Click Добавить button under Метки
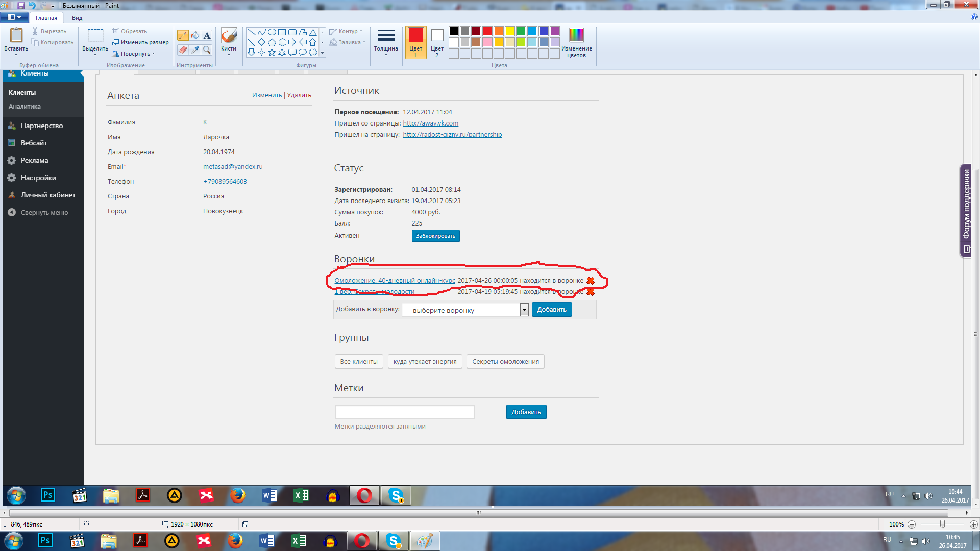 (526, 412)
